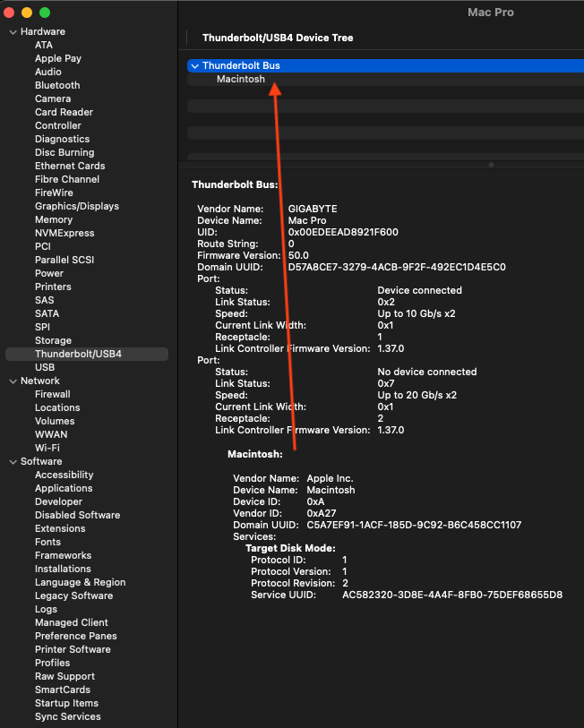This screenshot has height=728, width=584.
Task: Open Accessibility under Software
Action: pyautogui.click(x=64, y=475)
